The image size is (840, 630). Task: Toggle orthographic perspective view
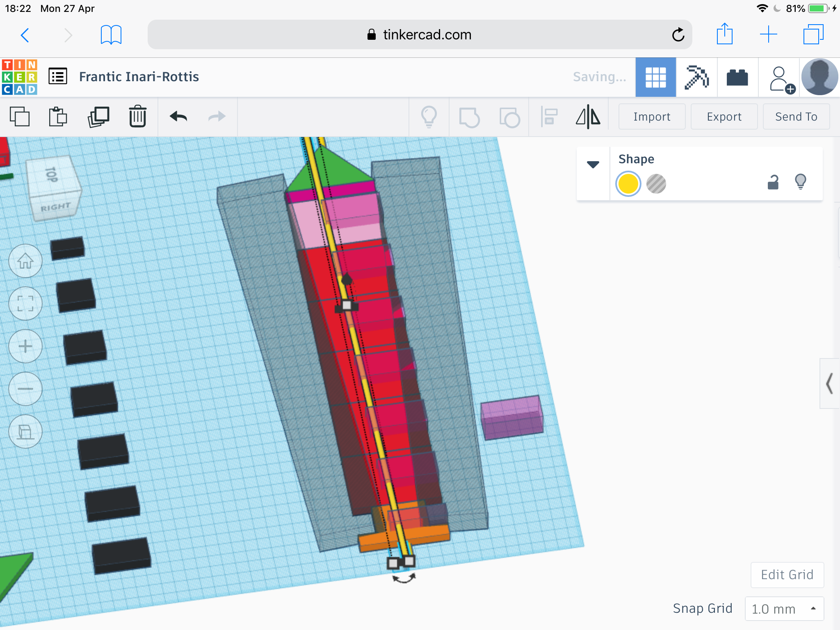tap(25, 431)
